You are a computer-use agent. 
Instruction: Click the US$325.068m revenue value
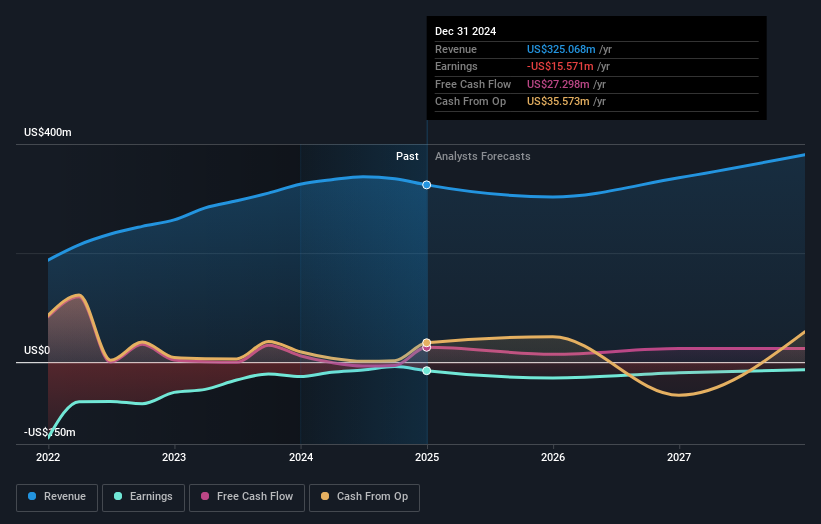click(561, 49)
